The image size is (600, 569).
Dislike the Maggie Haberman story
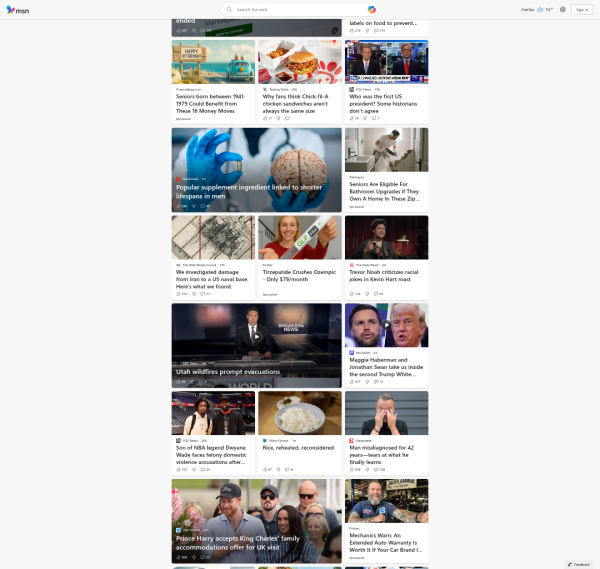pos(367,382)
